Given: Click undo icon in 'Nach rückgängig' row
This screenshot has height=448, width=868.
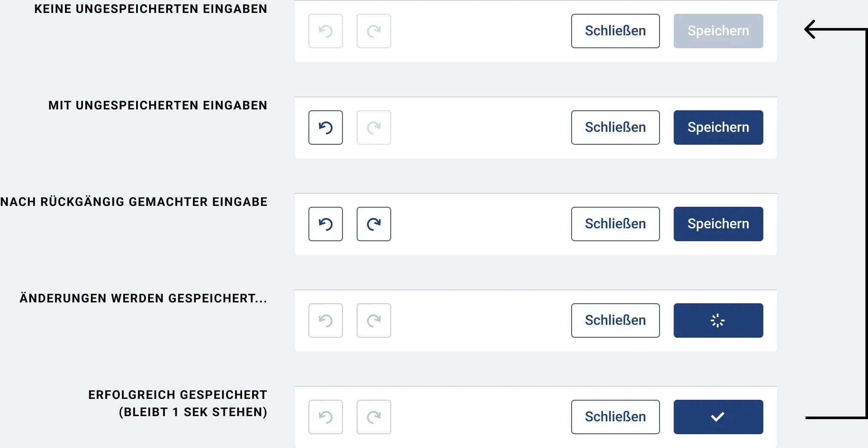Looking at the screenshot, I should point(326,224).
